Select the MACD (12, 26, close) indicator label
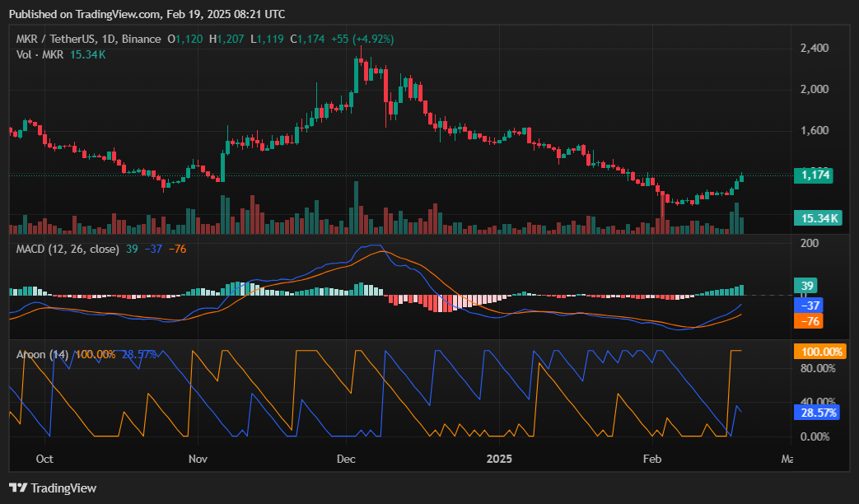Screen dimensions: 859x504 (x=69, y=249)
